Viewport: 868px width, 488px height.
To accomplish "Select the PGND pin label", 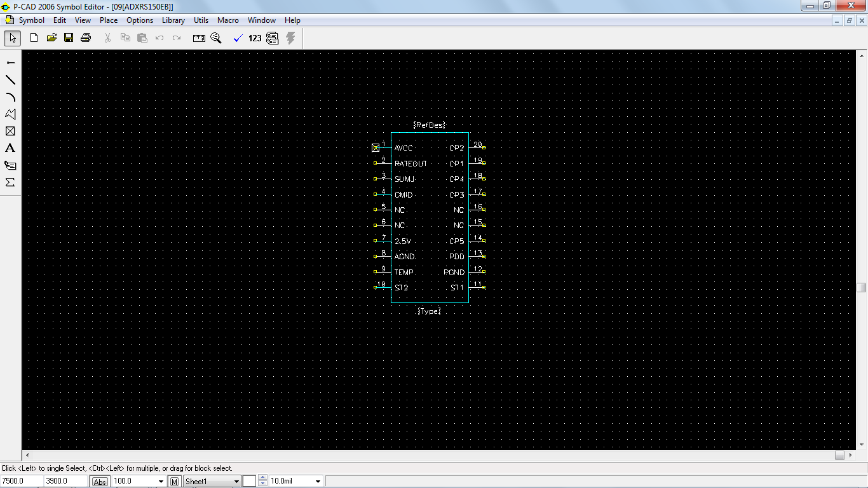I will (454, 272).
